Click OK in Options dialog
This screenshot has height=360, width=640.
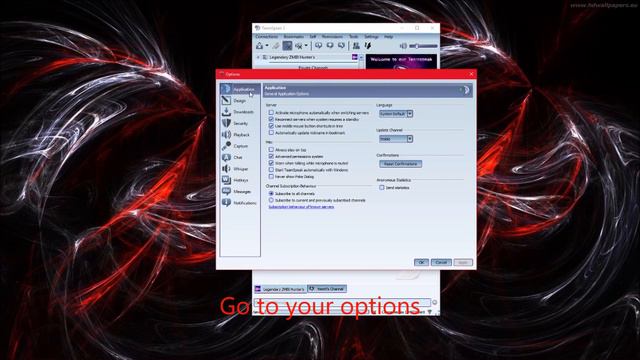[421, 262]
